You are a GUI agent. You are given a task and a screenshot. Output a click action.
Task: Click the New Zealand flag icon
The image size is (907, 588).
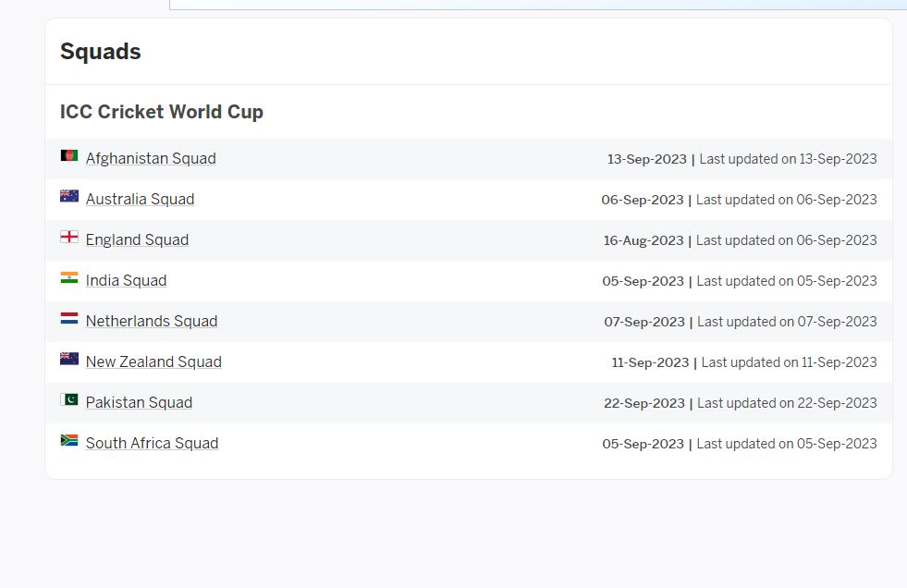click(69, 359)
